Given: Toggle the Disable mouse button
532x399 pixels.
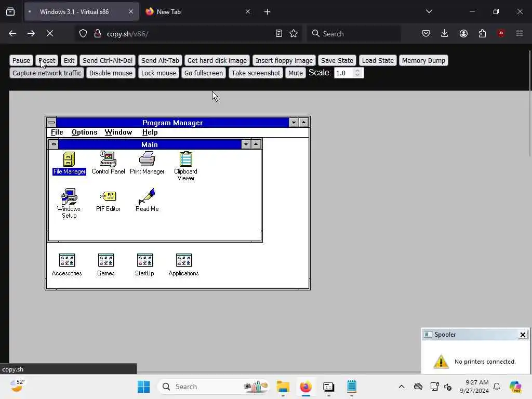Looking at the screenshot, I should [111, 73].
